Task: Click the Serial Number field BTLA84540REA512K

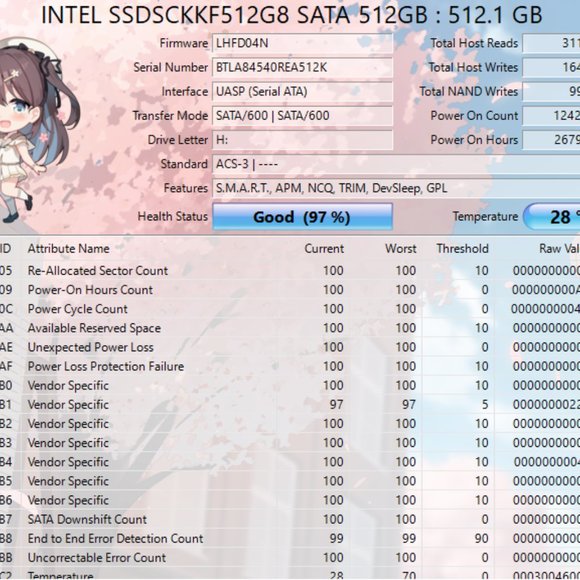Action: (x=302, y=68)
